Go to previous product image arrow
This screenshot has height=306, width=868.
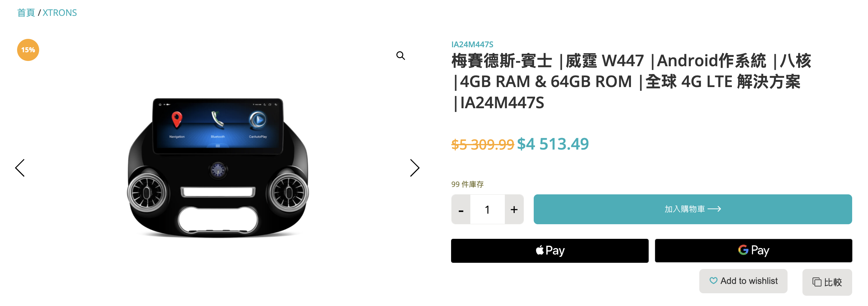pyautogui.click(x=20, y=168)
